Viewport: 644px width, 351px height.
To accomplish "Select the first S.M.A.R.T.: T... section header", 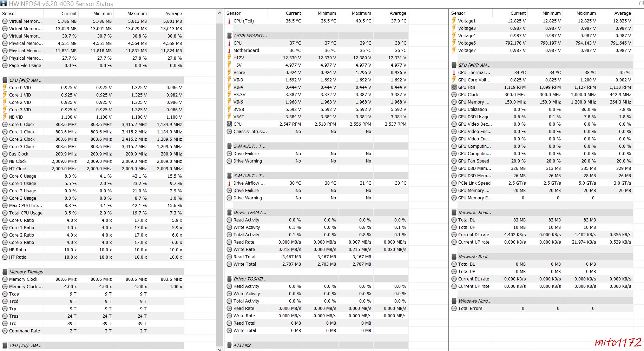I will click(x=316, y=146).
